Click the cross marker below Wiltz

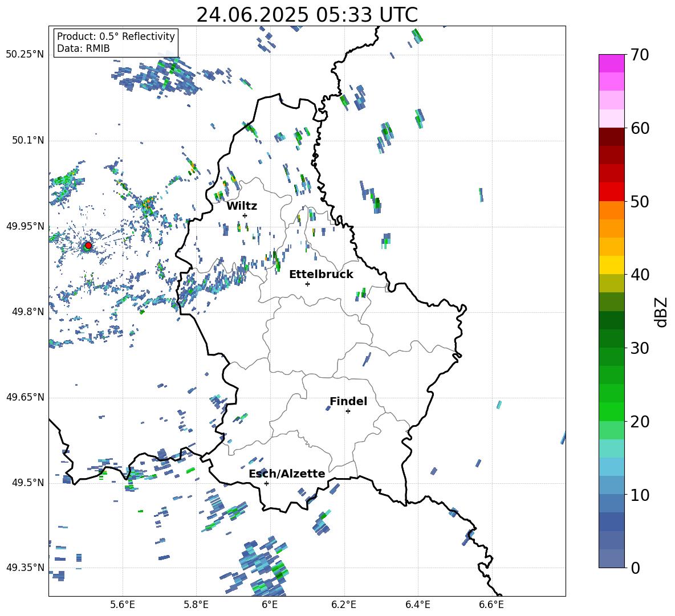pos(245,215)
